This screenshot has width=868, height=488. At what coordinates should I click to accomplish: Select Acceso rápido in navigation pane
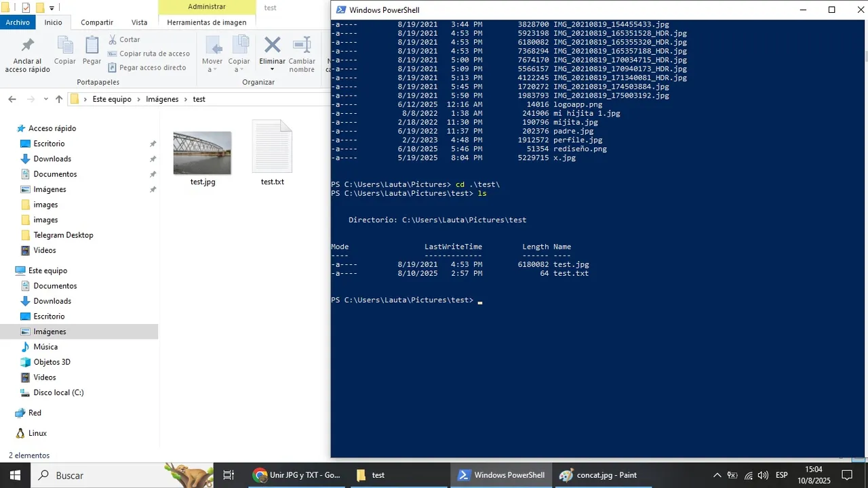[52, 128]
